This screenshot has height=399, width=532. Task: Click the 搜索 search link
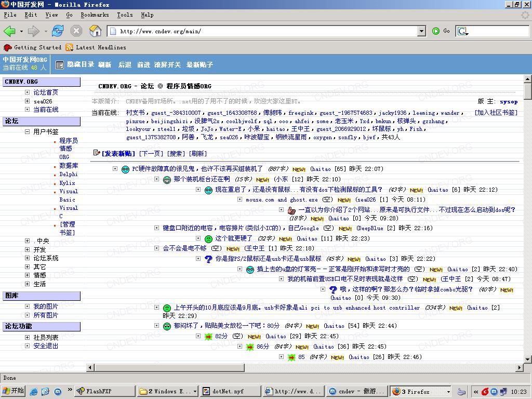[x=176, y=154]
